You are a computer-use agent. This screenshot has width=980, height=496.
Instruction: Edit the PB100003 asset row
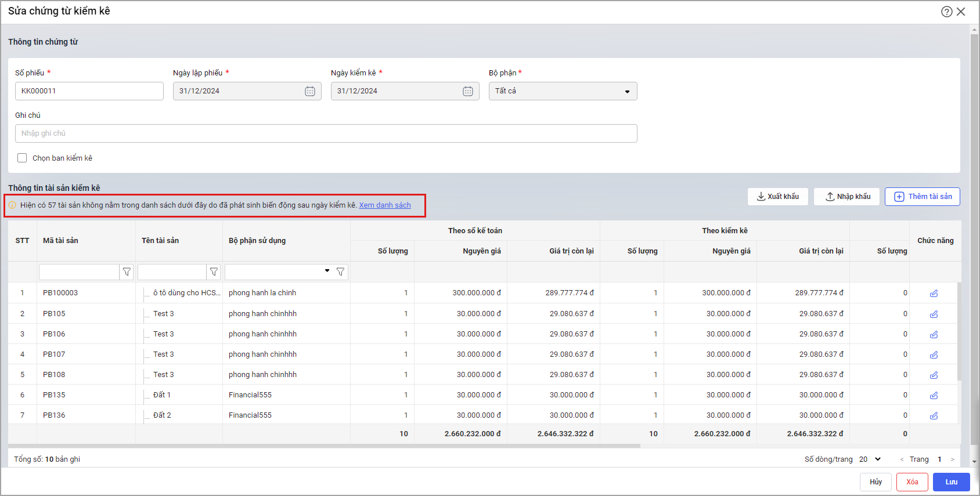[x=934, y=294]
